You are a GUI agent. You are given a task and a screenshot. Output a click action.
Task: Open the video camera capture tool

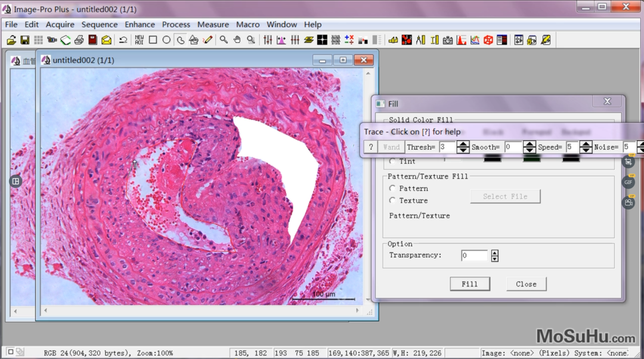(x=52, y=40)
